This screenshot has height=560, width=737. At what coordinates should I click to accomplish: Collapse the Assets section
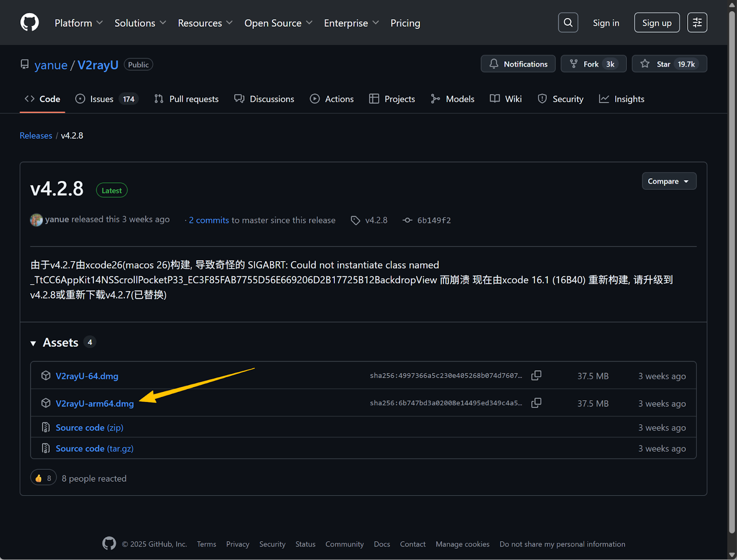coord(33,343)
